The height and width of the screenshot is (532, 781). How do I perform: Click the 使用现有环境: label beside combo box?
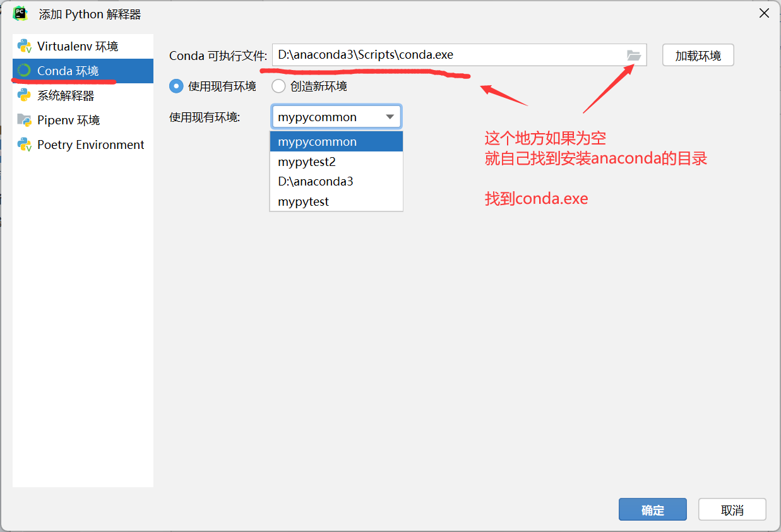tap(205, 117)
